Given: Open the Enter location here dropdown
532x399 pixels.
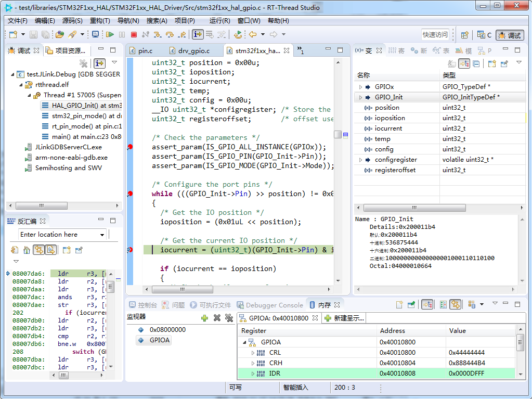Looking at the screenshot, I should (102, 235).
